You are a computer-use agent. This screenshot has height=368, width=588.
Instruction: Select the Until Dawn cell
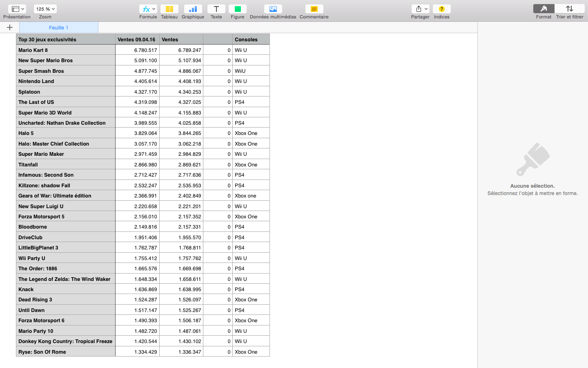click(x=66, y=310)
